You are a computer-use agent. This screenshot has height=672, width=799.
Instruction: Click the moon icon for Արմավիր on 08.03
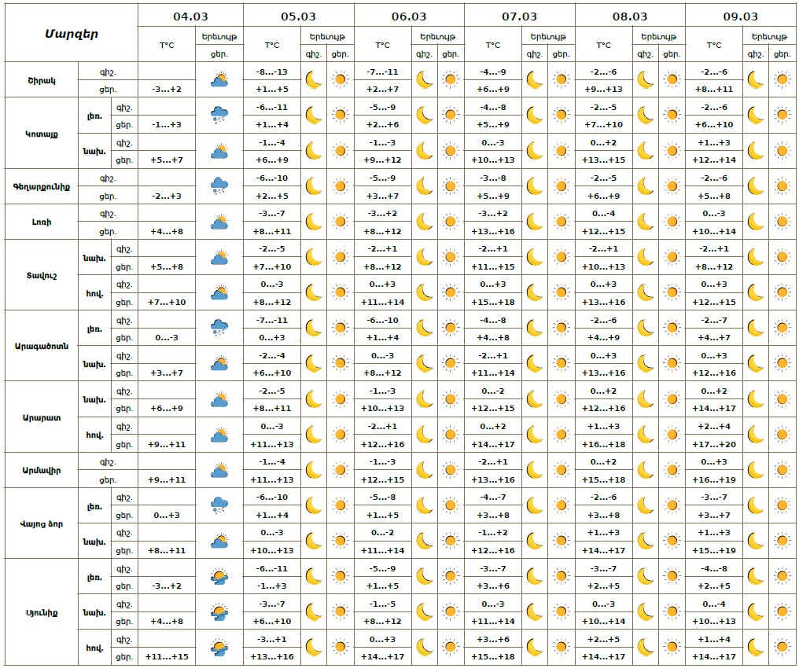coord(645,470)
